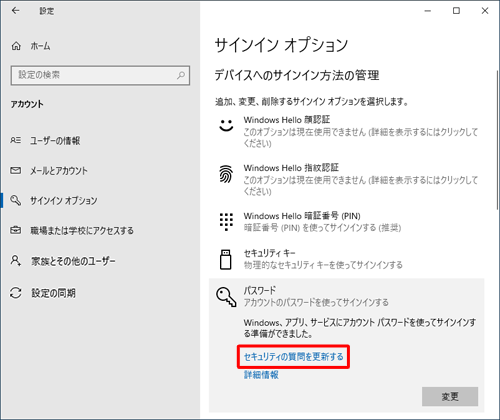Click the search magnifier icon in the settings search box
Image resolution: width=500 pixels, height=420 pixels.
tap(181, 75)
